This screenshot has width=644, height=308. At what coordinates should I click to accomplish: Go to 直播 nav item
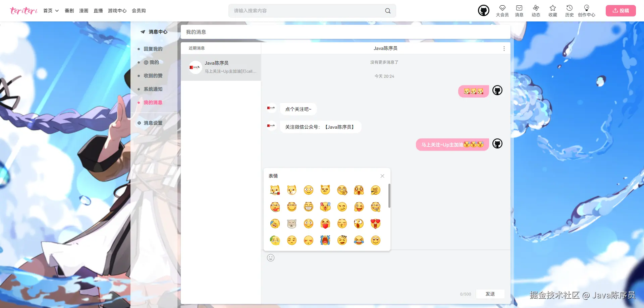[x=98, y=11]
